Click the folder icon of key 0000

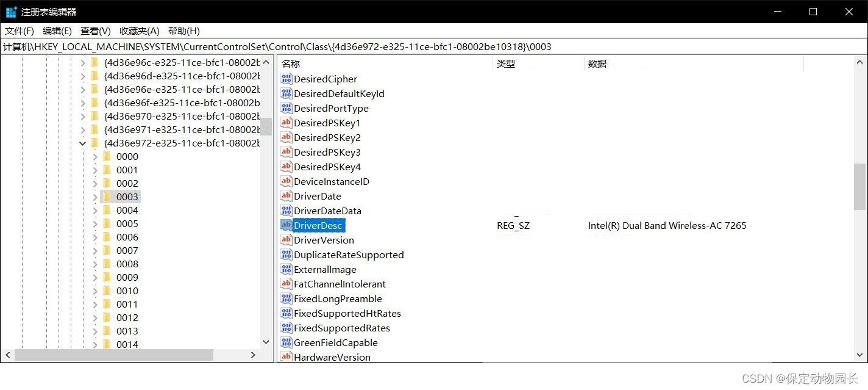tap(107, 156)
